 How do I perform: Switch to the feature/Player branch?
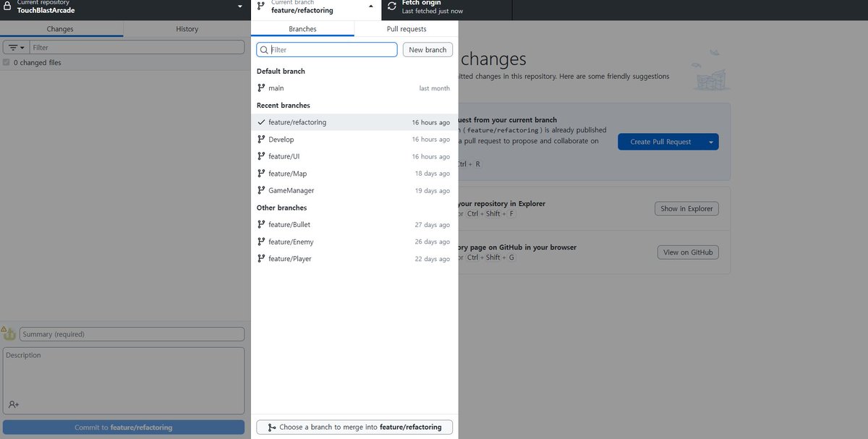point(354,259)
